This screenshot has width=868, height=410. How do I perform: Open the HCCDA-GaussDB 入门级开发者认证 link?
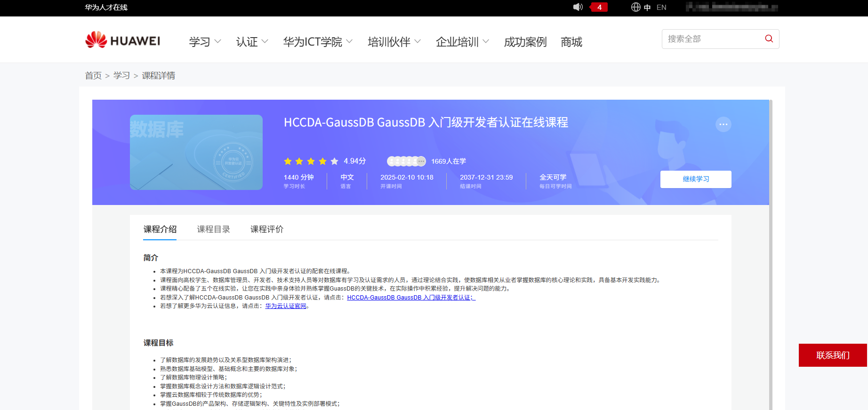411,298
